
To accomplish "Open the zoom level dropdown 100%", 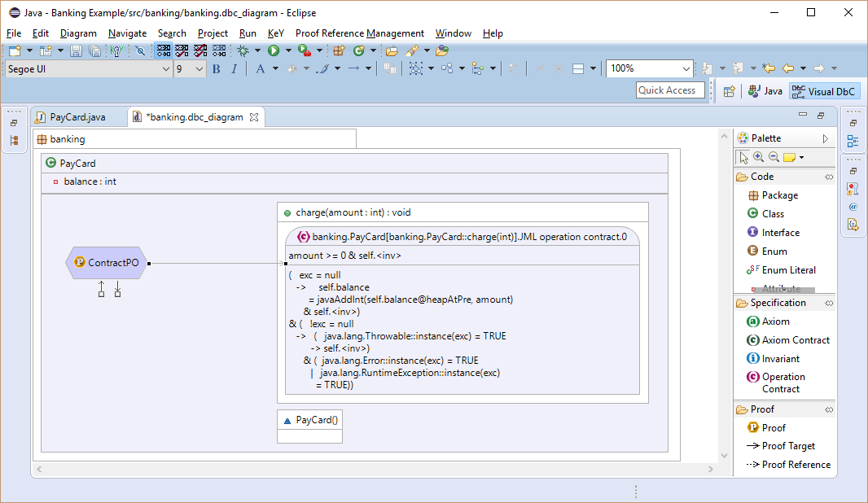I will pyautogui.click(x=686, y=69).
